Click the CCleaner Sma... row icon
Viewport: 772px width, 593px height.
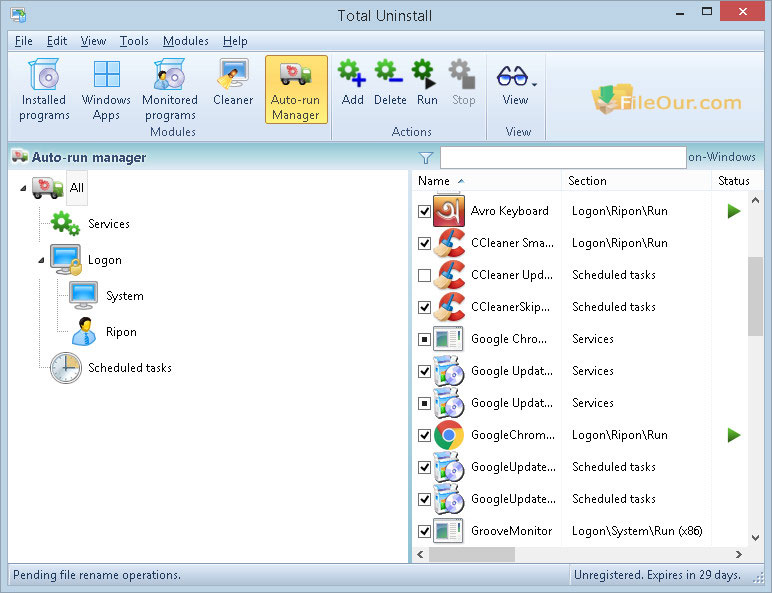click(x=449, y=243)
